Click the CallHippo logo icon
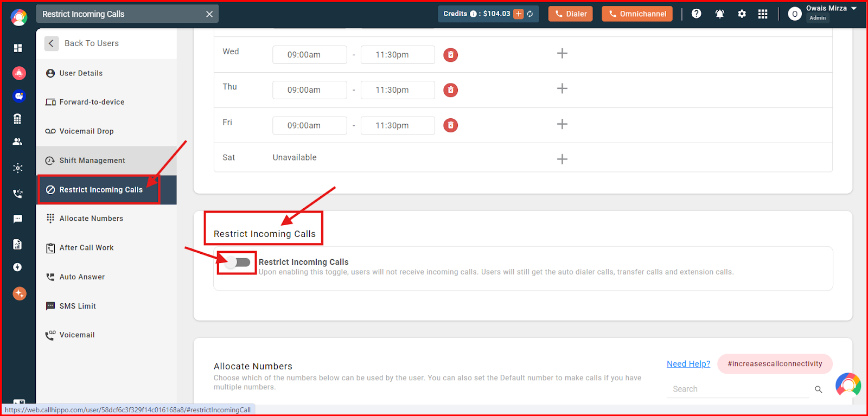868x416 pixels. 18,17
